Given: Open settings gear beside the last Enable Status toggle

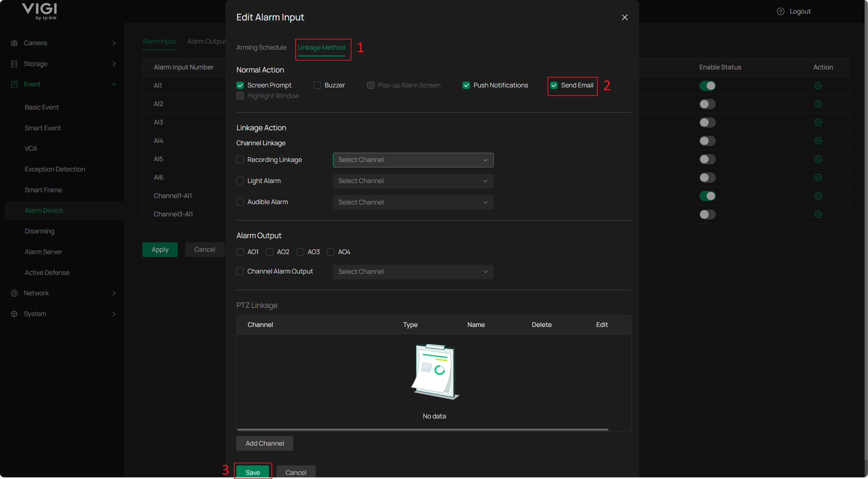Looking at the screenshot, I should tap(818, 214).
